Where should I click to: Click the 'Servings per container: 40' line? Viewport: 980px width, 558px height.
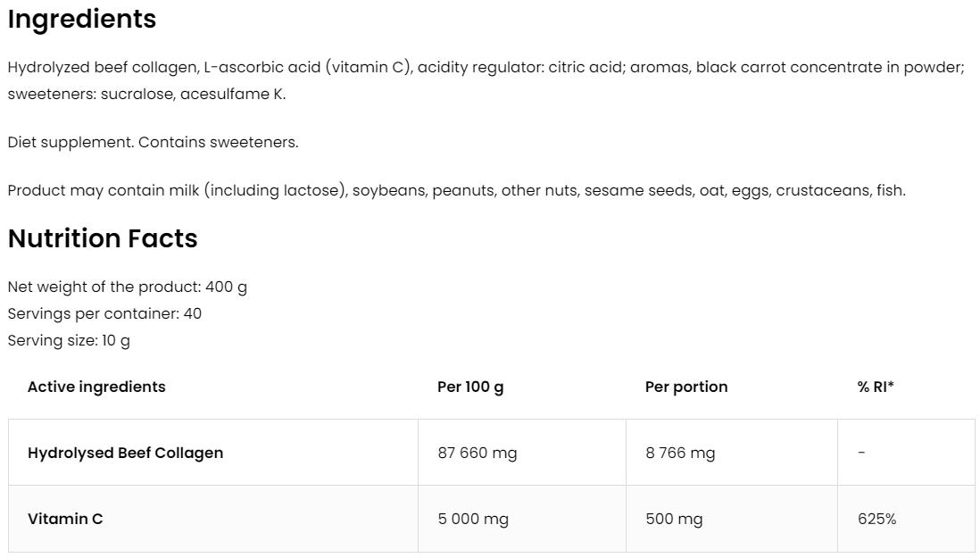104,313
